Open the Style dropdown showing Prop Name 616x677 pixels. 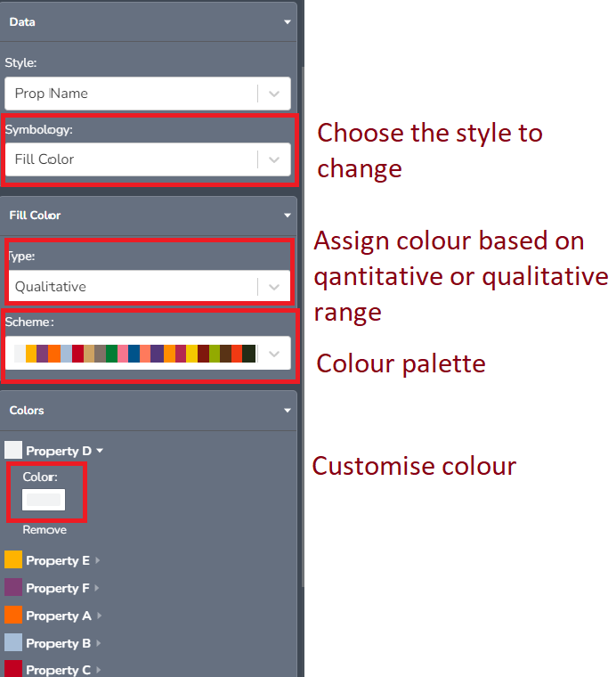[274, 94]
